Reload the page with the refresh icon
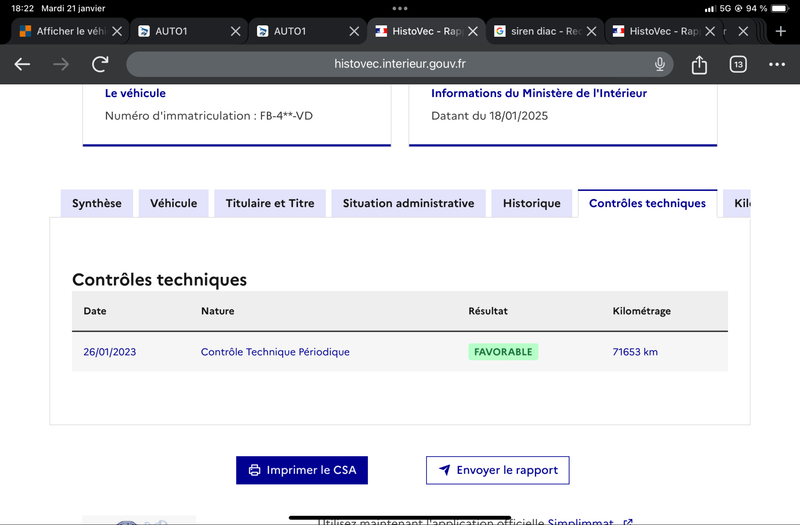The image size is (800, 525). [100, 64]
